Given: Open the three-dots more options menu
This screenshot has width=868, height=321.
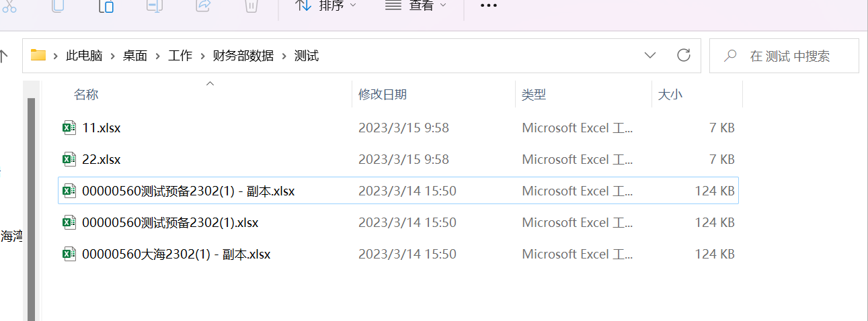Looking at the screenshot, I should 488,5.
